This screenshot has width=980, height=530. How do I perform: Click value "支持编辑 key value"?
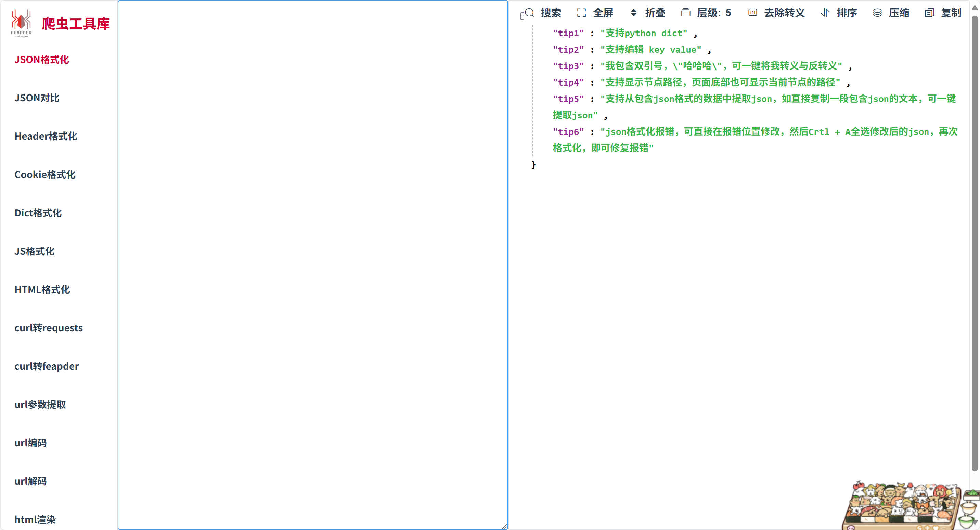tap(650, 50)
